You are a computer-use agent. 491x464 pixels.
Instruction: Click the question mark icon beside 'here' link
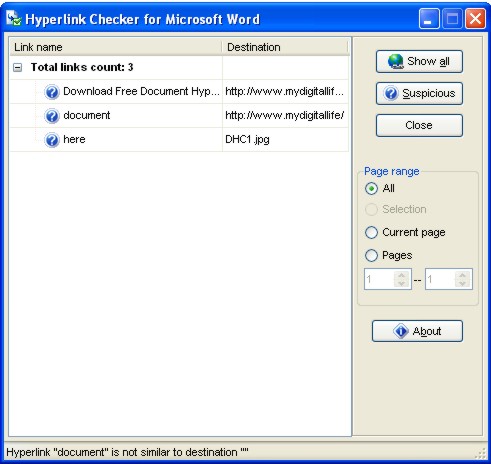[52, 140]
